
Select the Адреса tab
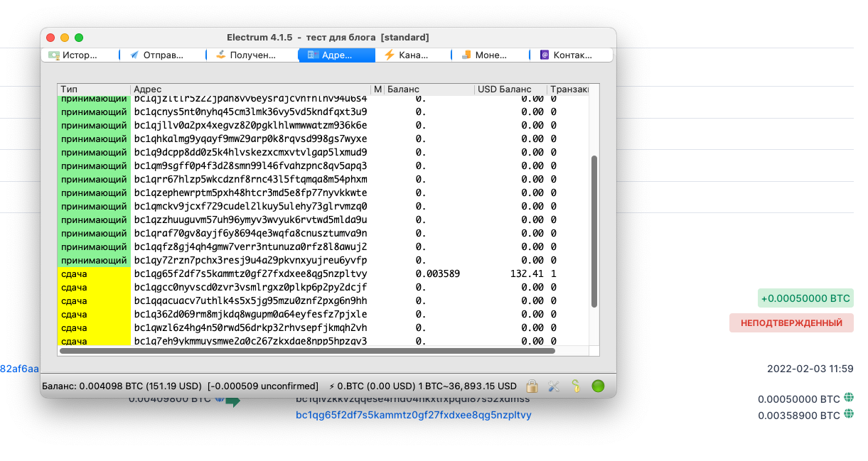[336, 55]
